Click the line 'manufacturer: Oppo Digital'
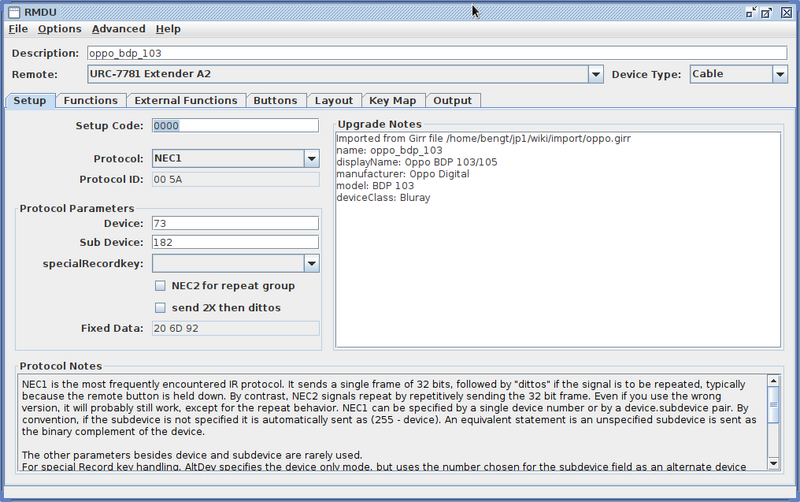This screenshot has width=800, height=502. point(403,174)
